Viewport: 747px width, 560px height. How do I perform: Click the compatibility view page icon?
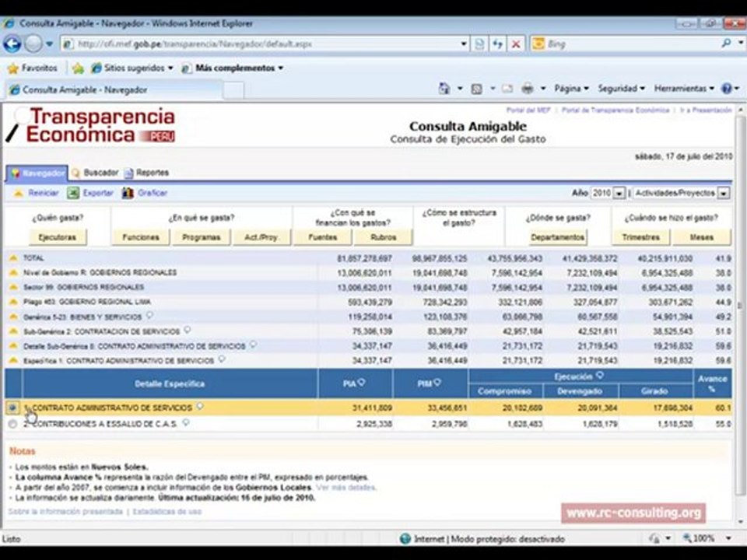[480, 44]
